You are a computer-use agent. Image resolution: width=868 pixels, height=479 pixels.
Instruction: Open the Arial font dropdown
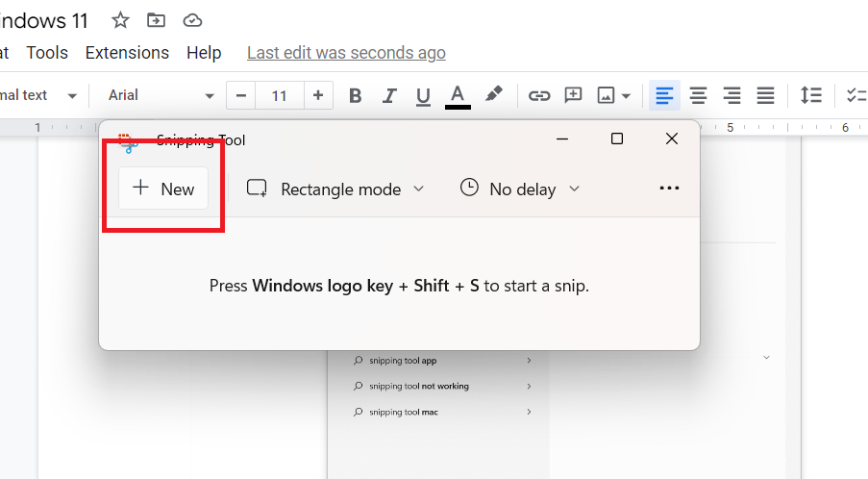click(x=161, y=95)
